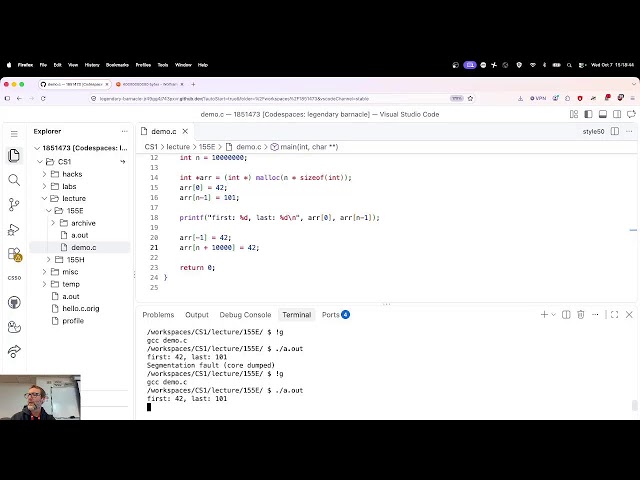Click the 155E breadcrumb segment
The width and height of the screenshot is (640, 480).
point(207,147)
